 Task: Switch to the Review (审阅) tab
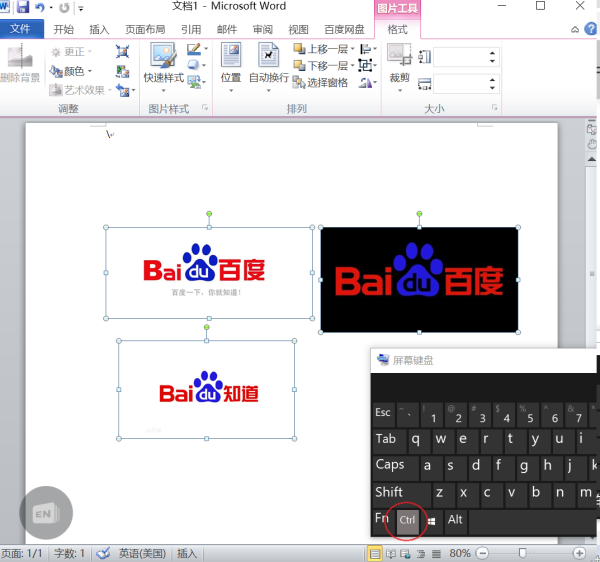point(262,29)
